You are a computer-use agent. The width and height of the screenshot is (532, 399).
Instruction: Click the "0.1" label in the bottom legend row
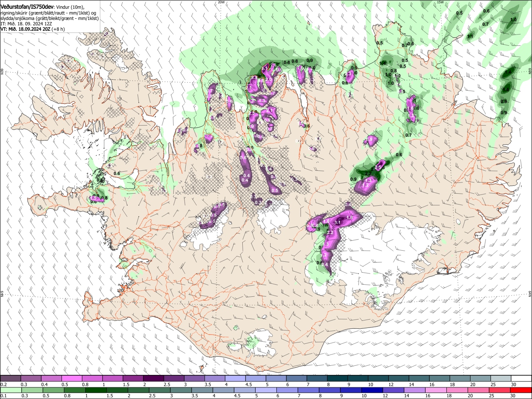tap(3, 397)
